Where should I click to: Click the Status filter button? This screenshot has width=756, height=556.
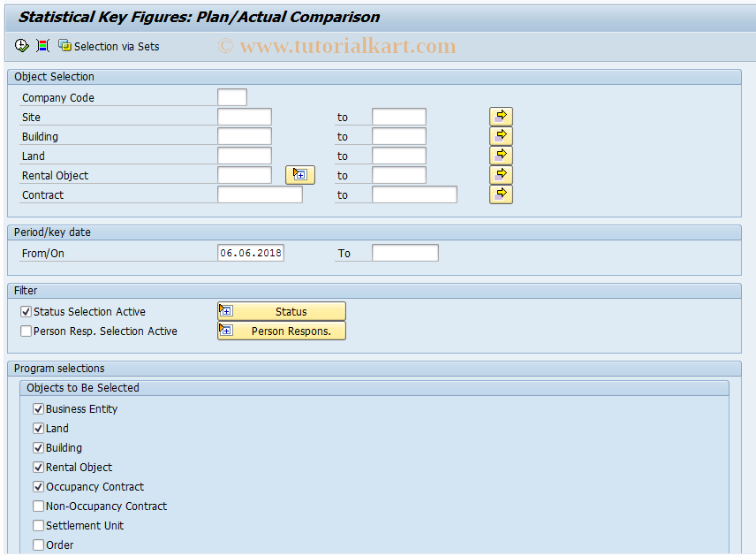pos(282,311)
